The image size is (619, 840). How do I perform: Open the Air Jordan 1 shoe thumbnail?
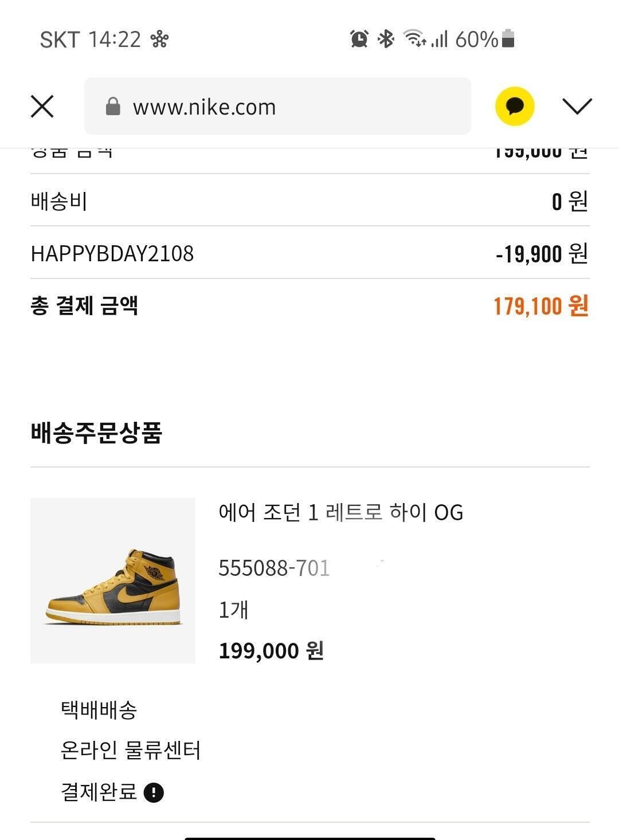pos(113,580)
